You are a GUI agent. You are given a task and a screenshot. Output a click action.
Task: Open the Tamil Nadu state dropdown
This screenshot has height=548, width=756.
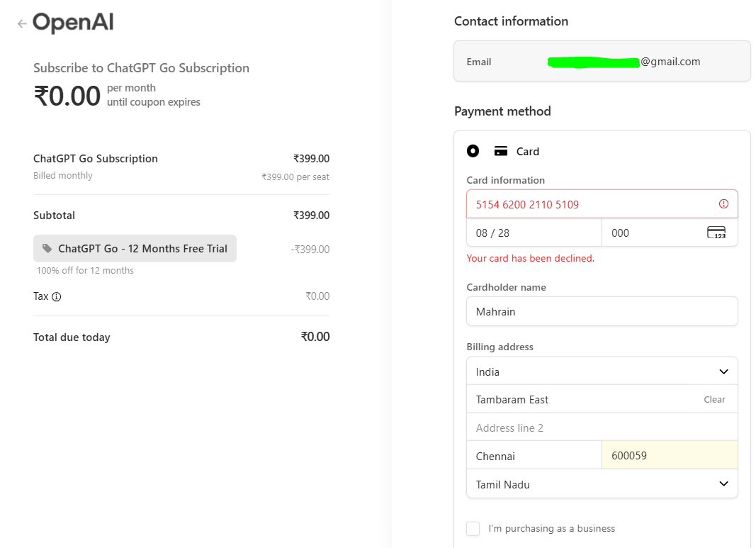602,484
